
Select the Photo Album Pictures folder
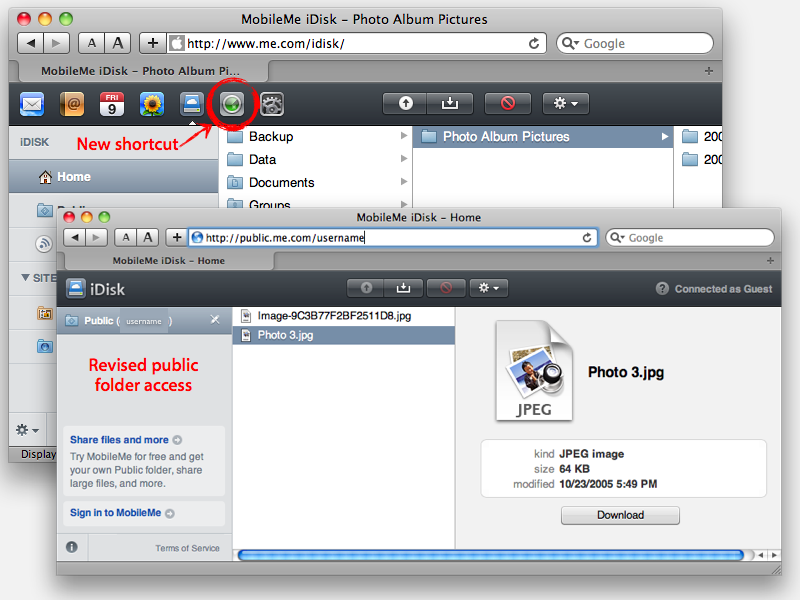coord(543,137)
